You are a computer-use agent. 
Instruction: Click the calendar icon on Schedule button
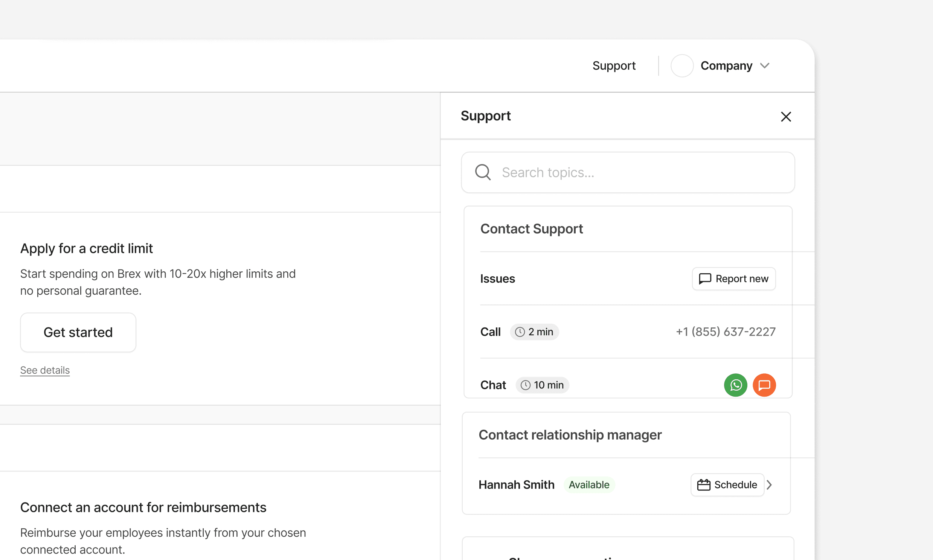[704, 484]
